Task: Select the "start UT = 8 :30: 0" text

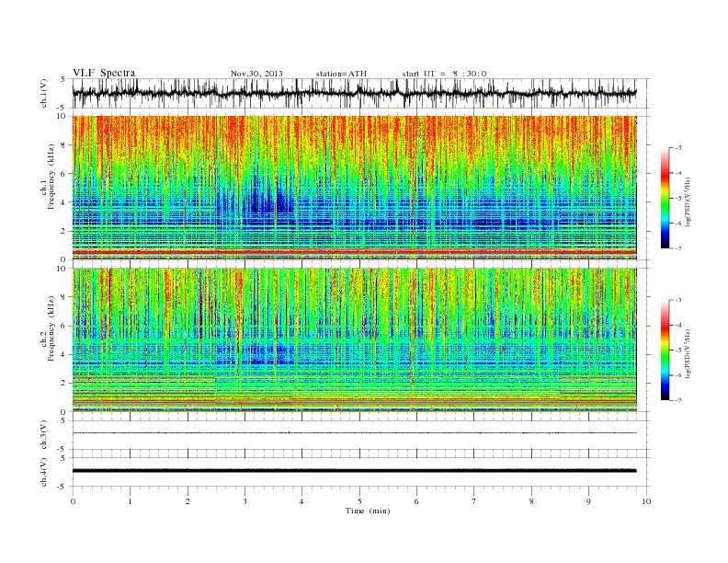Action: 444,74
